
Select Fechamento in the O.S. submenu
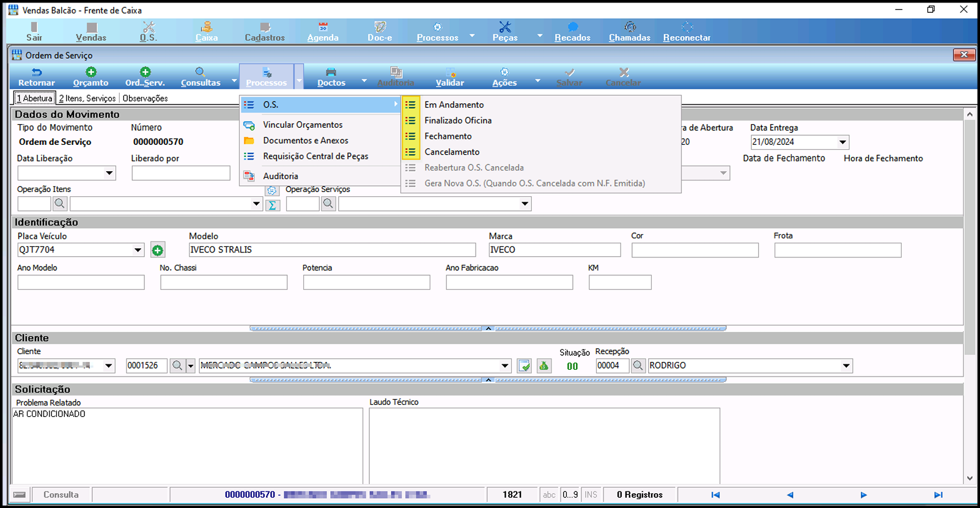(448, 136)
